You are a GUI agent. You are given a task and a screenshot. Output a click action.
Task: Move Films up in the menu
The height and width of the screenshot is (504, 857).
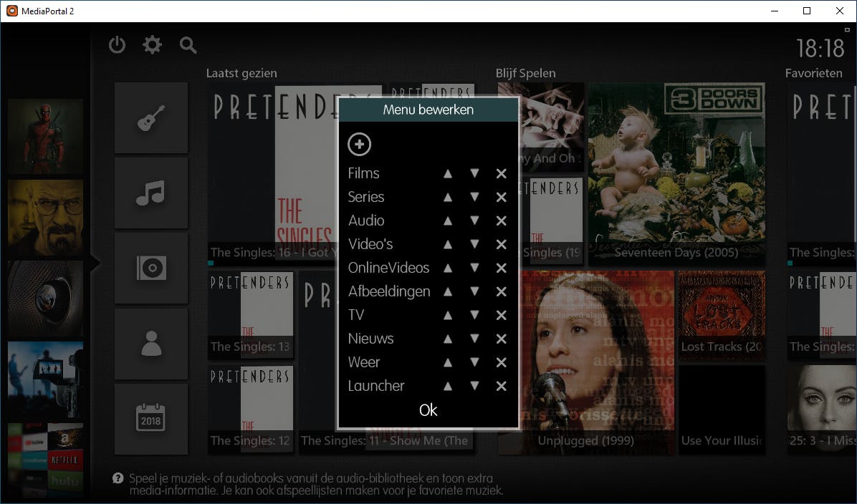448,174
